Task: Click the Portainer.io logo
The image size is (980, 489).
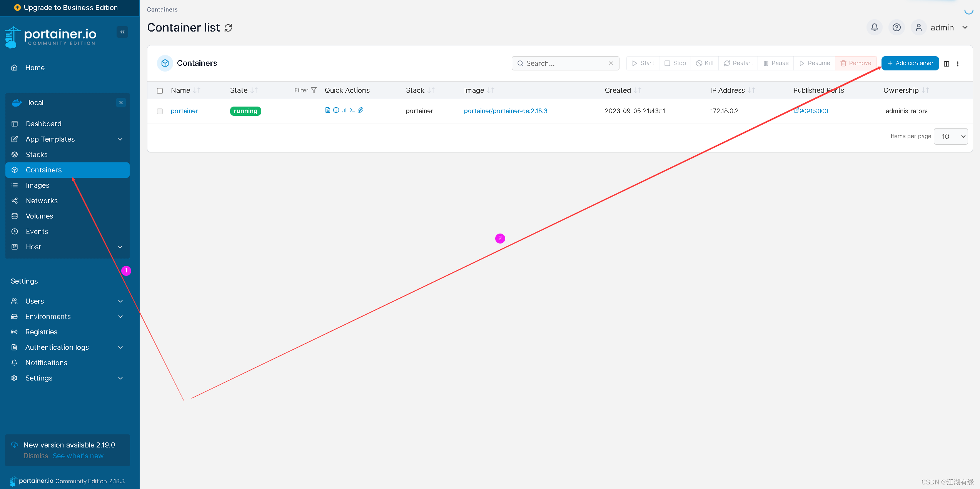Action: tap(51, 37)
